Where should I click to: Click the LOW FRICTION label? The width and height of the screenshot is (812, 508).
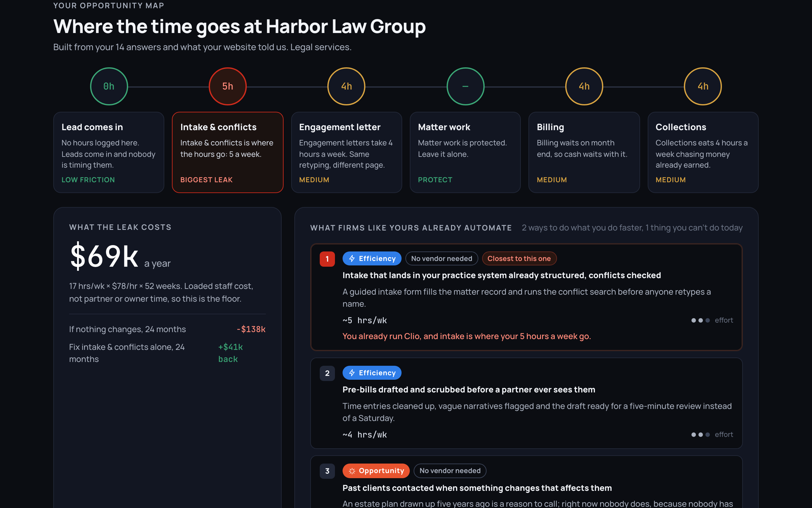(88, 180)
